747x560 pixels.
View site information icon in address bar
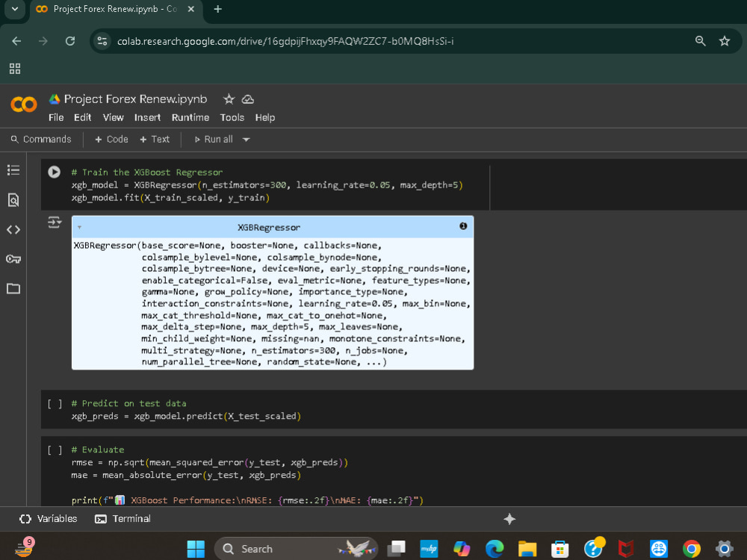point(102,41)
